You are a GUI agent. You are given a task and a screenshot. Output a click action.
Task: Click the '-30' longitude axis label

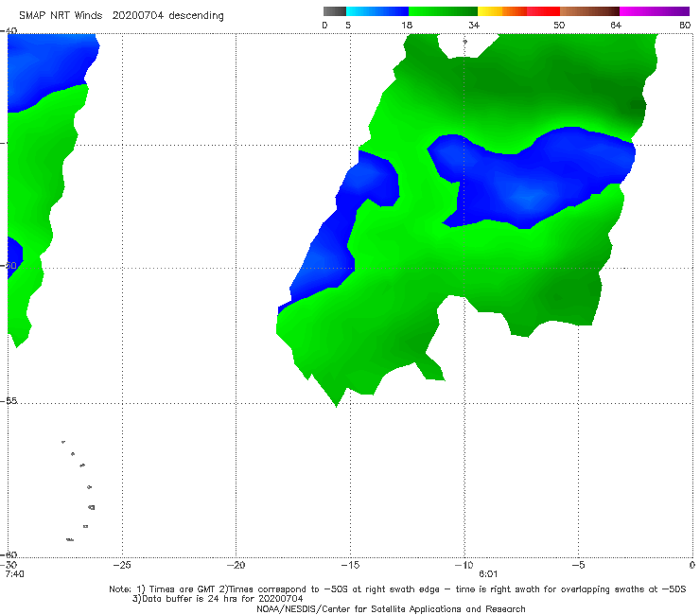click(x=9, y=565)
